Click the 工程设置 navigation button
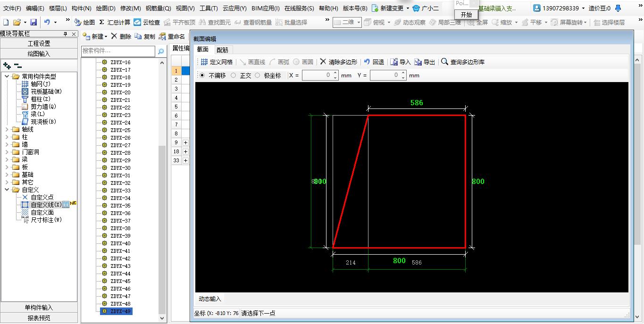This screenshot has width=644, height=324. click(39, 43)
